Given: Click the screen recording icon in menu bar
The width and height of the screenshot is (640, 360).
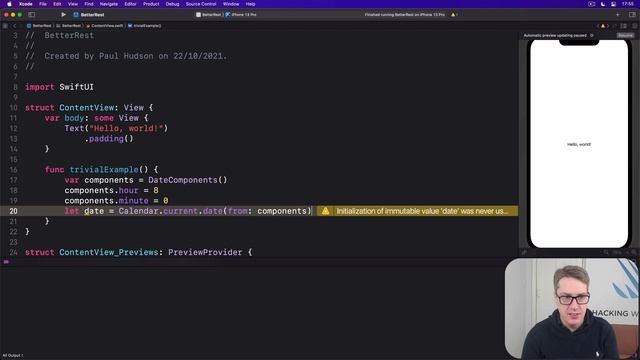Looking at the screenshot, I should point(591,4).
